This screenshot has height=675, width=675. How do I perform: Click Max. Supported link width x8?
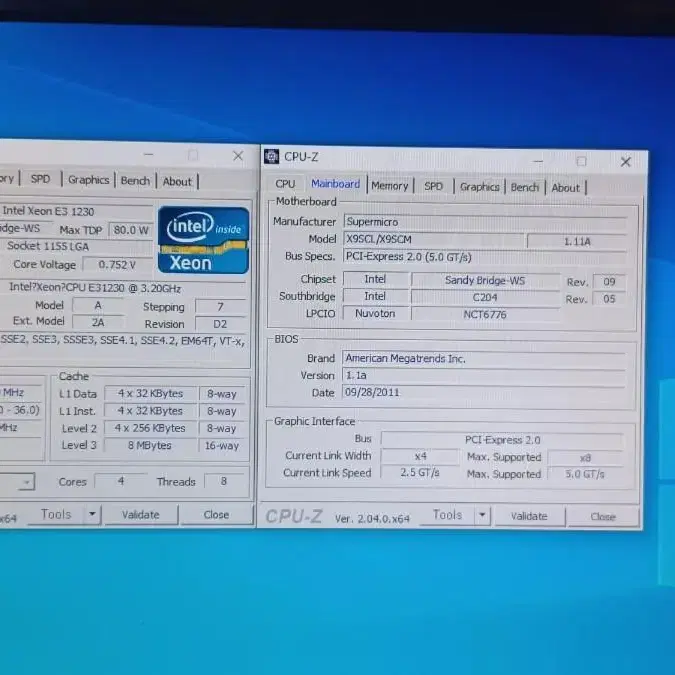click(x=585, y=458)
